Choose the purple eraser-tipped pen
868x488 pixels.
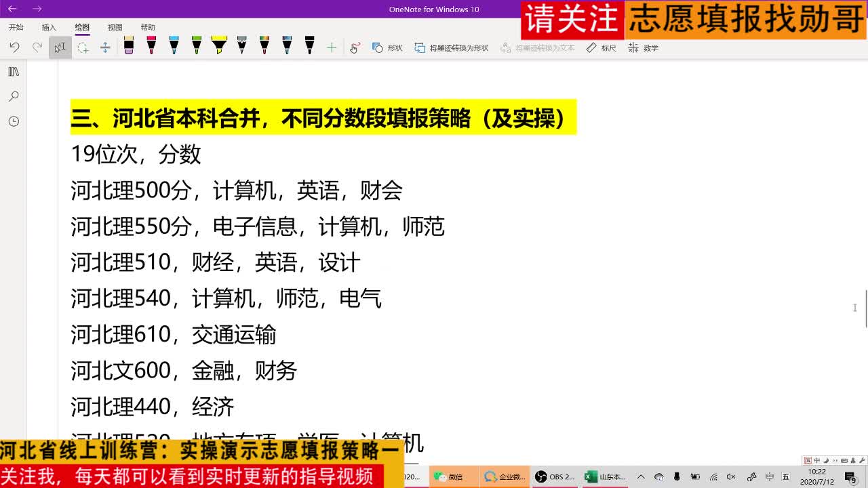[x=129, y=46]
